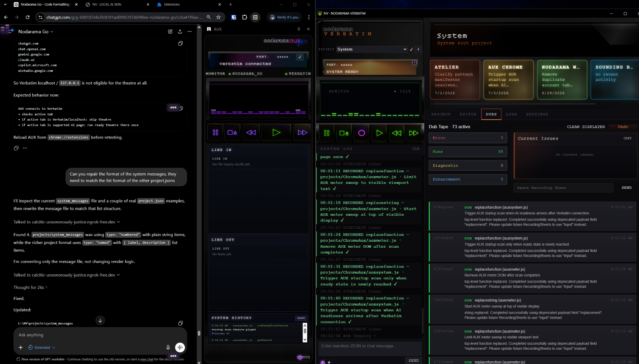Open the Editor tab in Verbatim
Screen dimensions: 639x364
point(468,114)
